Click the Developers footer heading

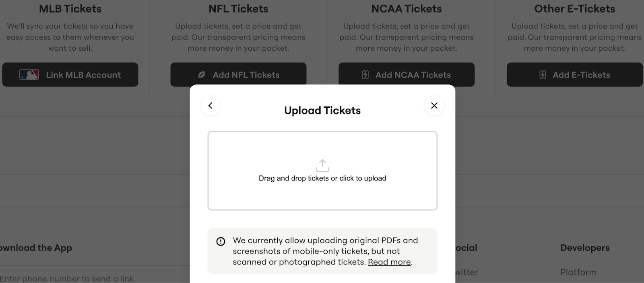584,248
